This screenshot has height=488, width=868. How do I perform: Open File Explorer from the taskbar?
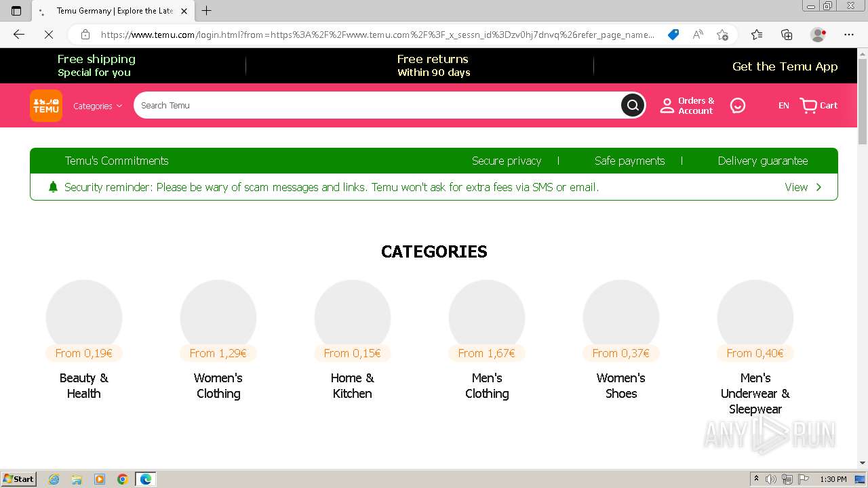tap(77, 479)
